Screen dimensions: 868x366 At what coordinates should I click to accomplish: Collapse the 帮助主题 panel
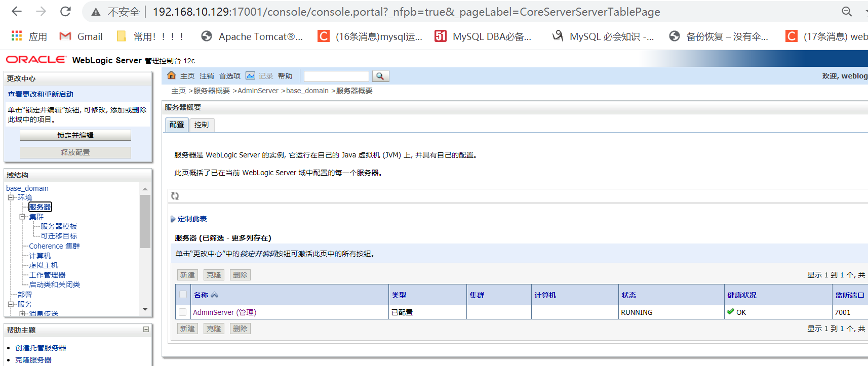pyautogui.click(x=146, y=330)
